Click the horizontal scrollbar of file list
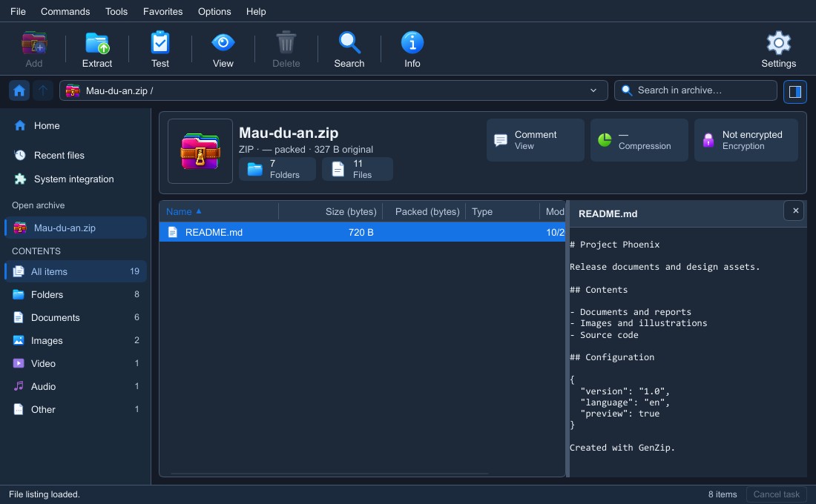The width and height of the screenshot is (816, 504). coord(329,474)
